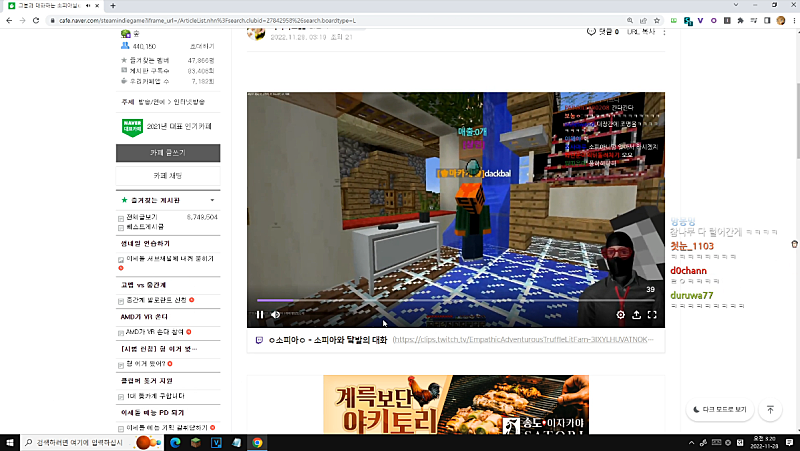The image size is (800, 451).
Task: Expand the 즐겨찾는 게시판 dropdown arrow
Action: 212,200
